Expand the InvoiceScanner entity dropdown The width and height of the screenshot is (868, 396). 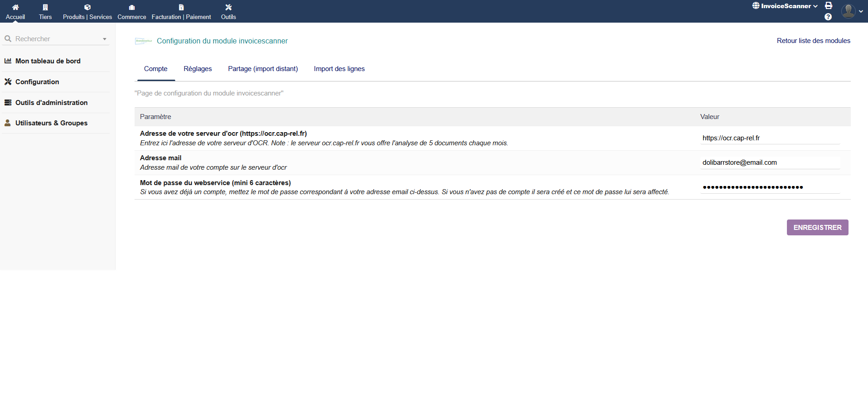pyautogui.click(x=786, y=6)
